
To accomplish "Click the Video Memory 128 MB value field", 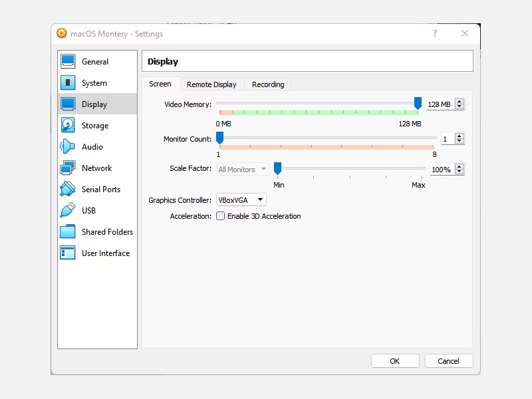I will coord(440,104).
